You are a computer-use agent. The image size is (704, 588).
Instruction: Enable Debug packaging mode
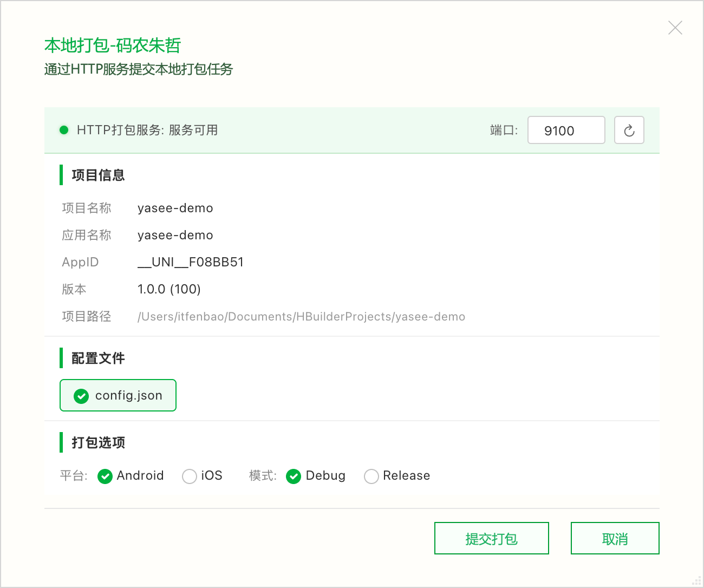click(x=294, y=476)
